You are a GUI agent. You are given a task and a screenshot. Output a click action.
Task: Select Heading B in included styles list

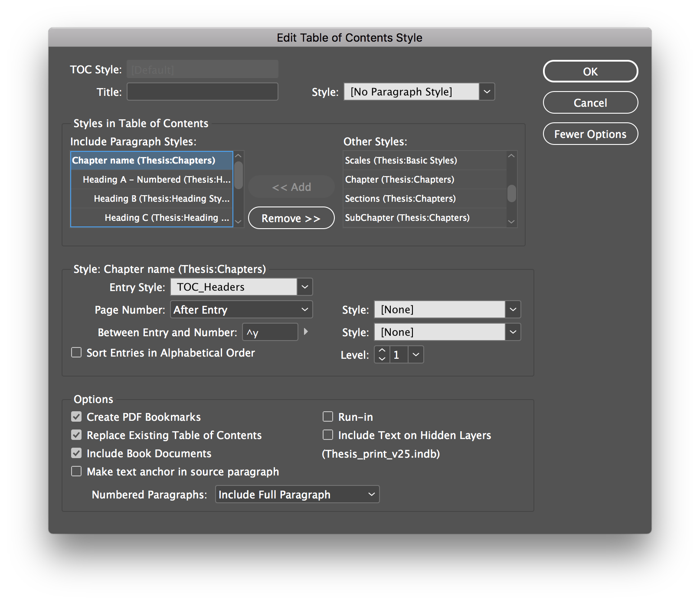coord(161,199)
